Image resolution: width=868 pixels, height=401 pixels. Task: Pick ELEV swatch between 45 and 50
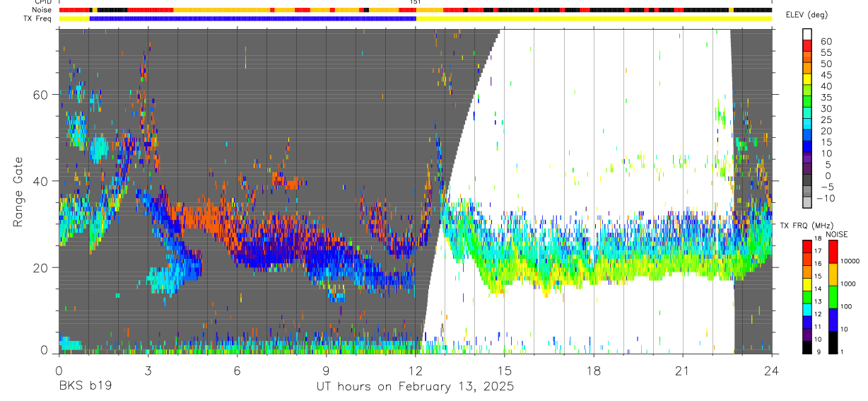(x=807, y=69)
